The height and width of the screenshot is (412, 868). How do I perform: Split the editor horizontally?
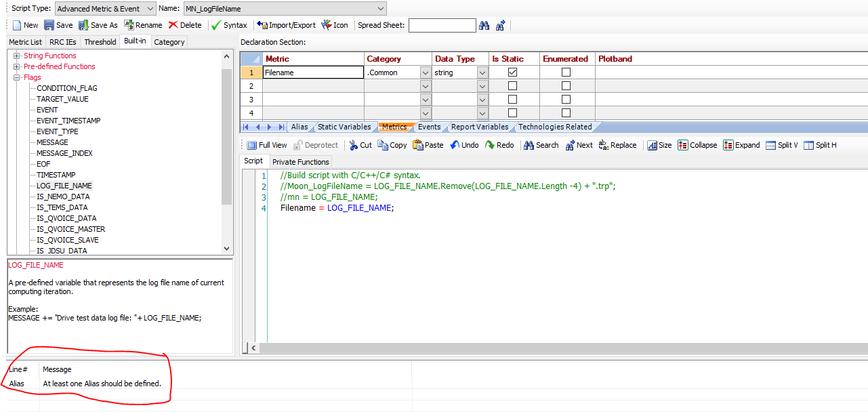819,144
